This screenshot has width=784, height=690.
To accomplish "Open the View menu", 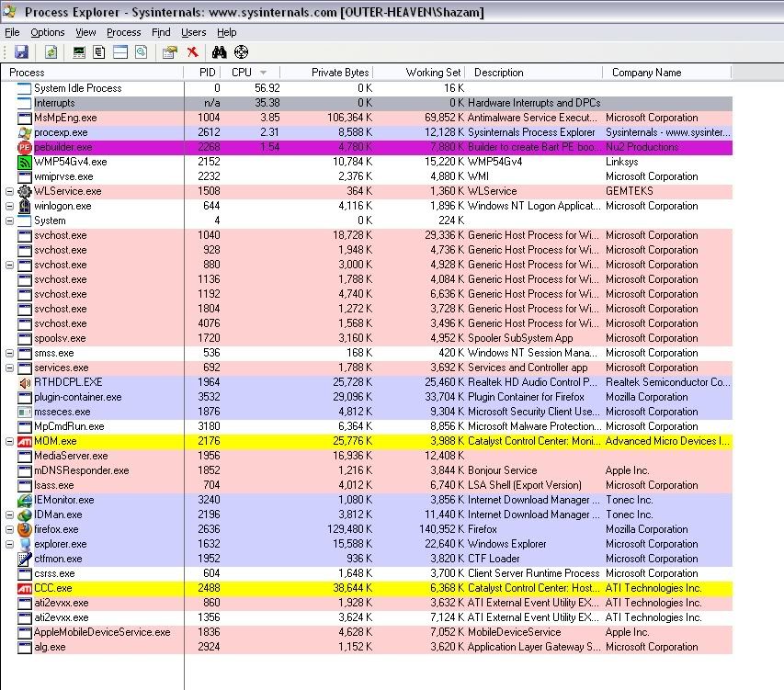I will click(85, 32).
